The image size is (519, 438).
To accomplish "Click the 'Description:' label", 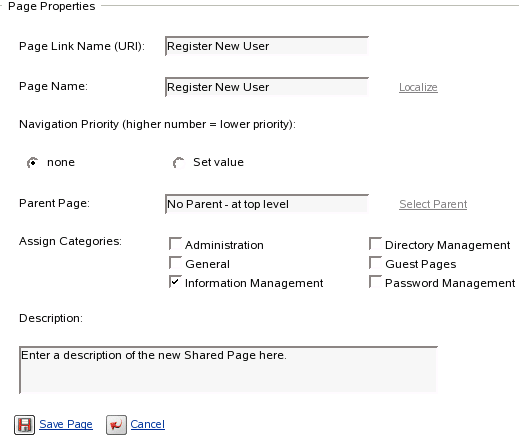I will [51, 318].
